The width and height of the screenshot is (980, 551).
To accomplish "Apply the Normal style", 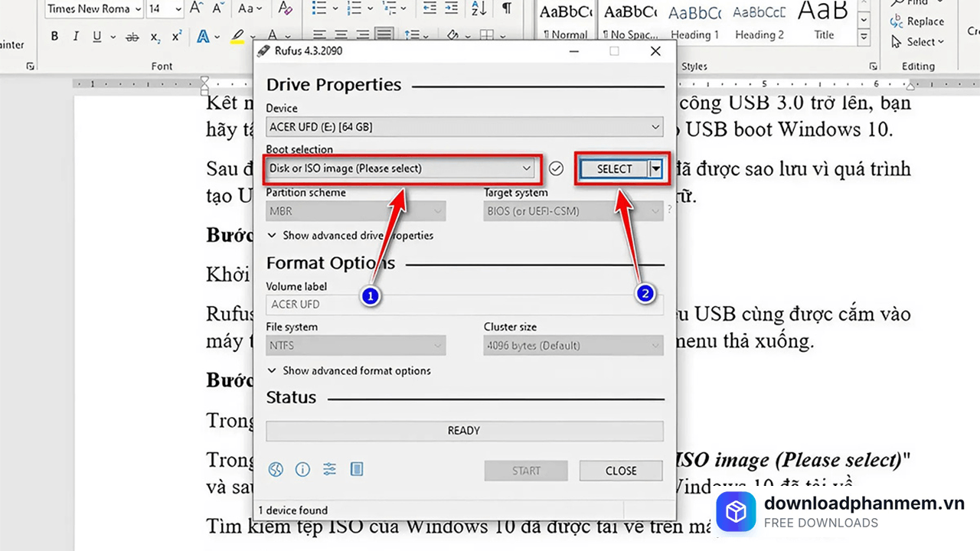I will pos(566,21).
